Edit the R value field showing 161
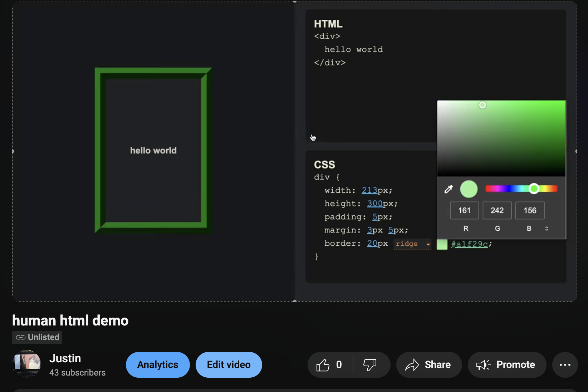The image size is (588, 392). tap(464, 210)
